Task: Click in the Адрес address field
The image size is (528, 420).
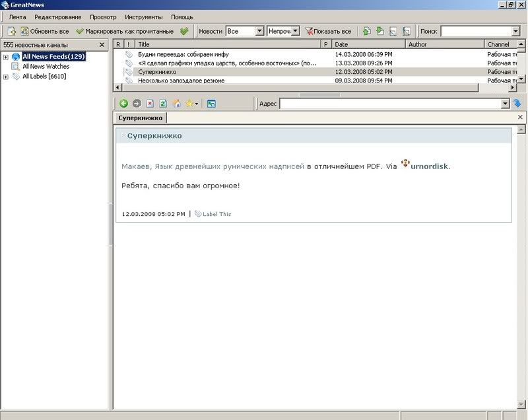Action: tap(389, 104)
